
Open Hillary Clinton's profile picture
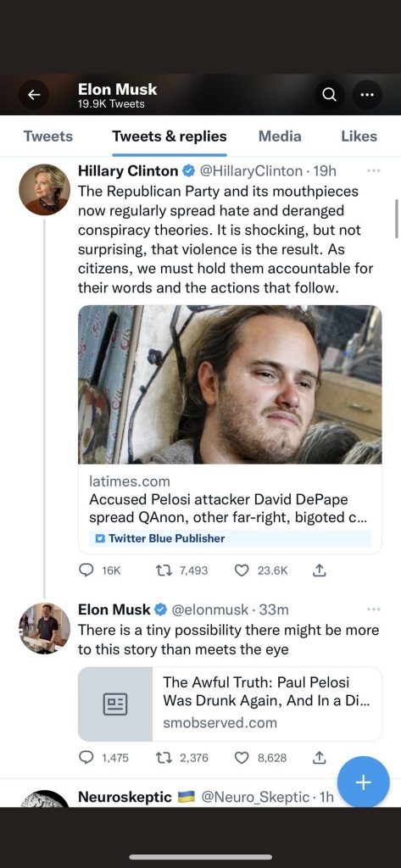[x=44, y=189]
